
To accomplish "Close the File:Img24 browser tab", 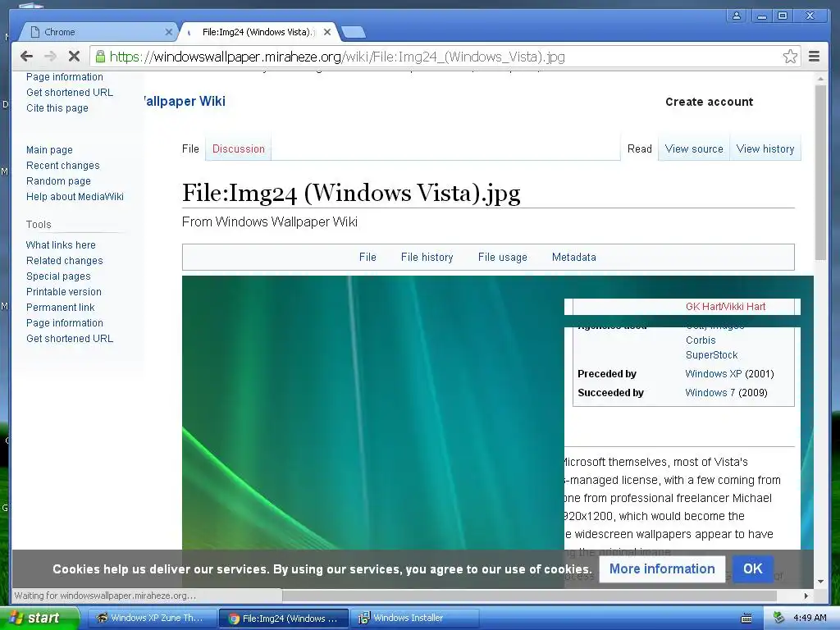I will click(x=327, y=32).
